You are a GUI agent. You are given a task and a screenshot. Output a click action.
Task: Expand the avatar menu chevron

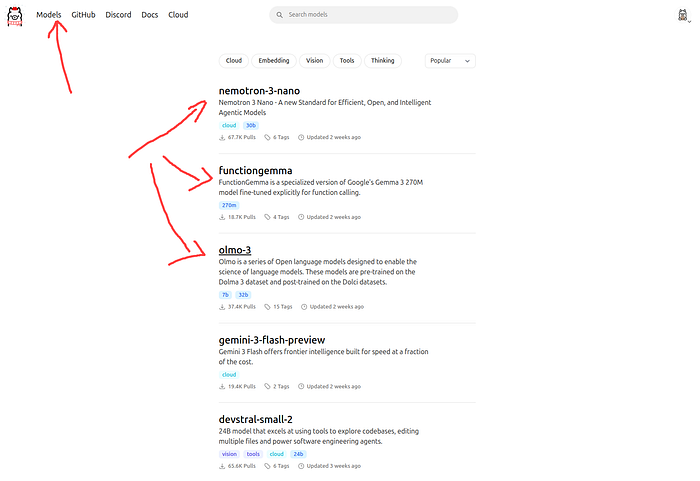click(x=689, y=21)
